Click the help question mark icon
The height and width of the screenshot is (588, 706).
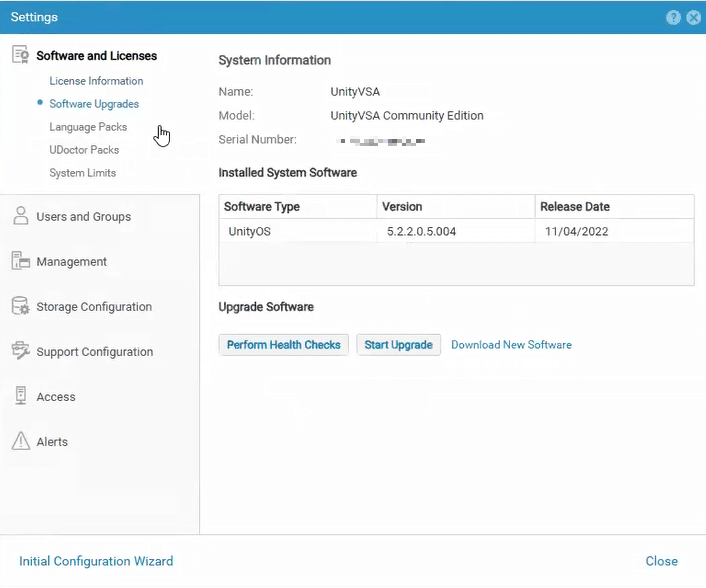pos(673,18)
